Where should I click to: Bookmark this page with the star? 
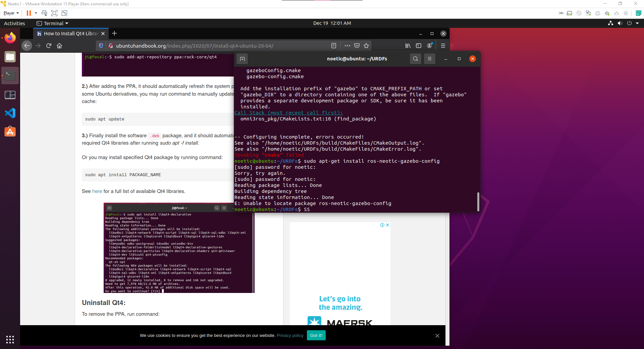click(366, 46)
